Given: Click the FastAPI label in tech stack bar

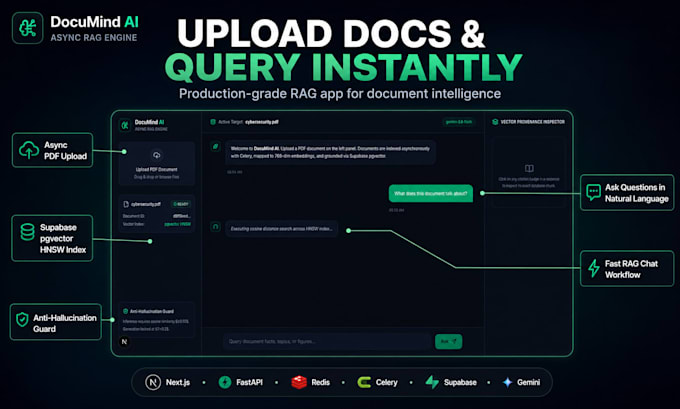Looking at the screenshot, I should [x=249, y=382].
